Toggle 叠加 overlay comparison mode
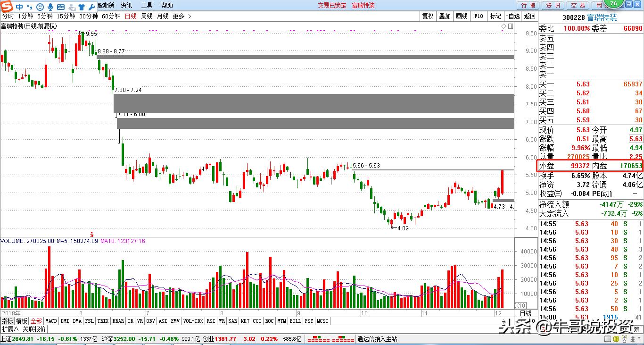Screen dimensions: 644x345 (x=445, y=16)
